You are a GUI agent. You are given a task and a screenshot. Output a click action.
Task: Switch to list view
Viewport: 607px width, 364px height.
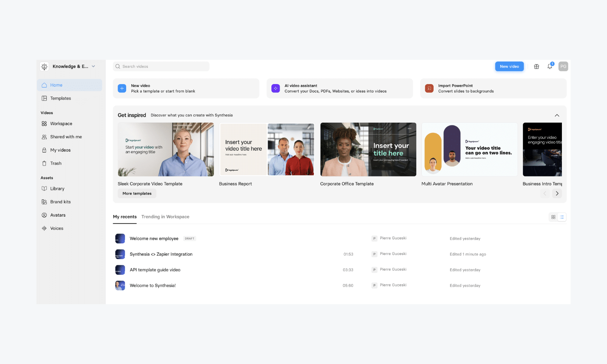[x=562, y=217]
